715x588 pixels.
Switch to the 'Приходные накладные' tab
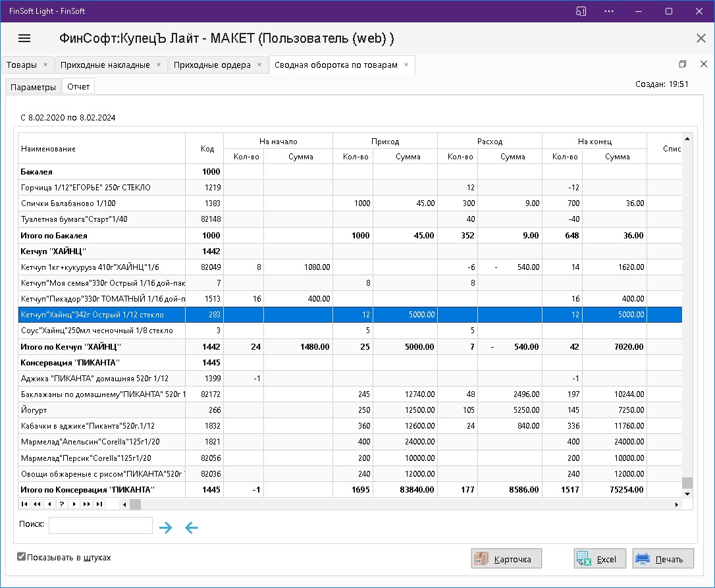[105, 65]
